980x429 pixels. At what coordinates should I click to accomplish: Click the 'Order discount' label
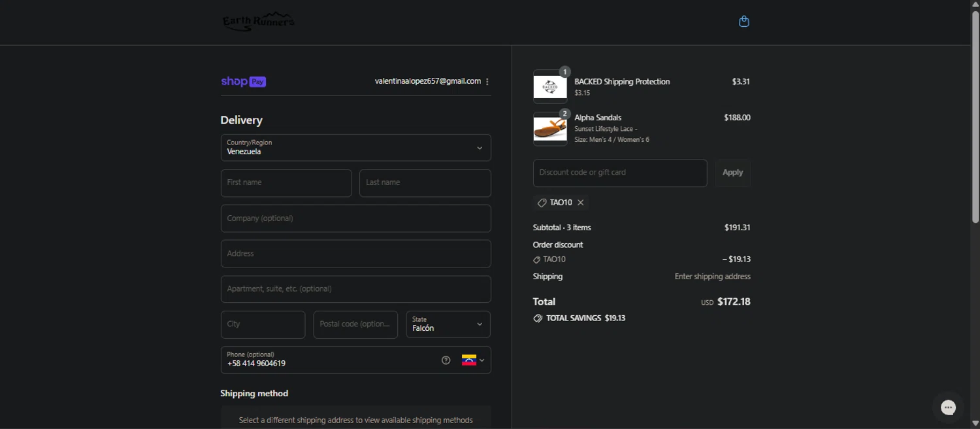point(558,245)
